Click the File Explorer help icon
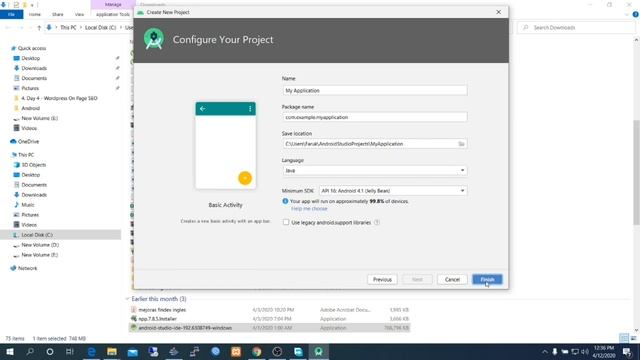The width and height of the screenshot is (640, 360). [636, 14]
